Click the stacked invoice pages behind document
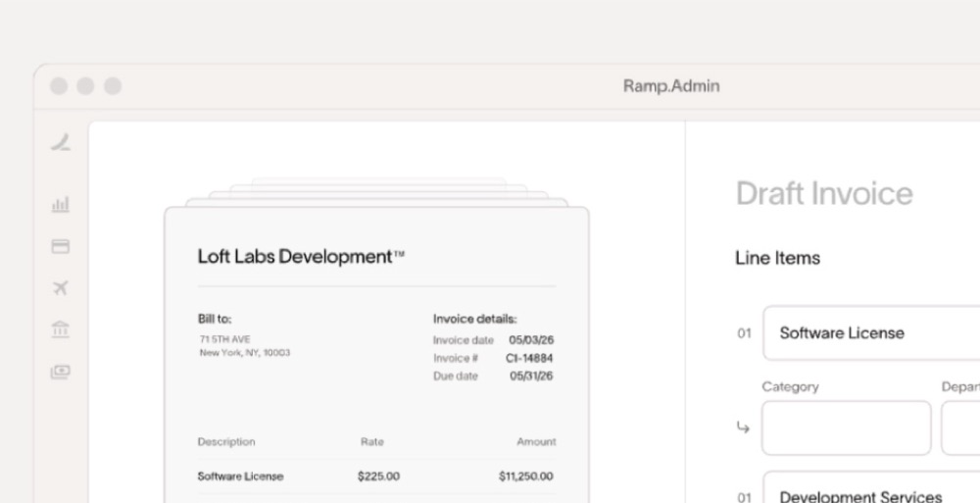 pos(377,193)
